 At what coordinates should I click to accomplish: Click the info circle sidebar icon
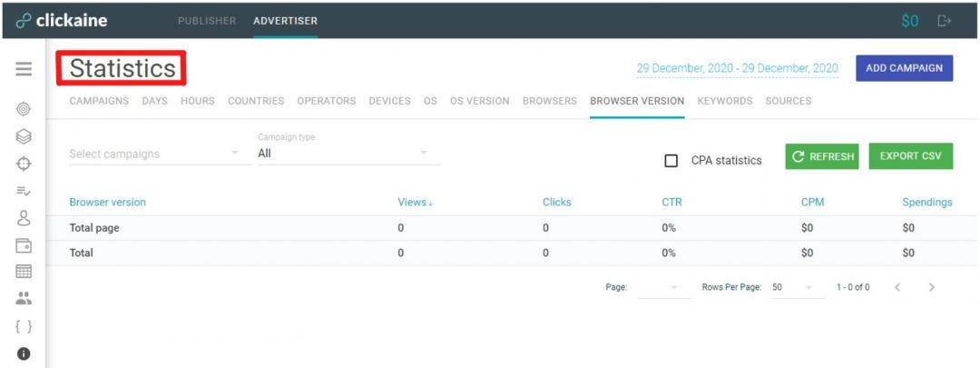coord(24,353)
